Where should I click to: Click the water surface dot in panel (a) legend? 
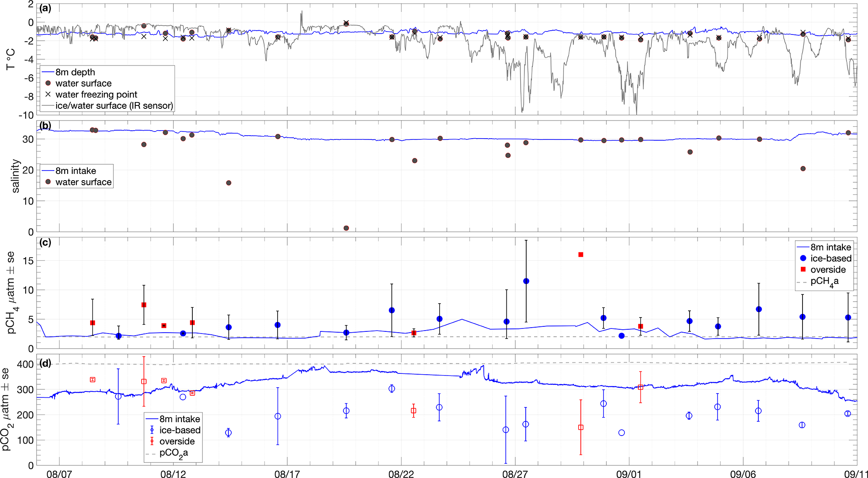(48, 83)
